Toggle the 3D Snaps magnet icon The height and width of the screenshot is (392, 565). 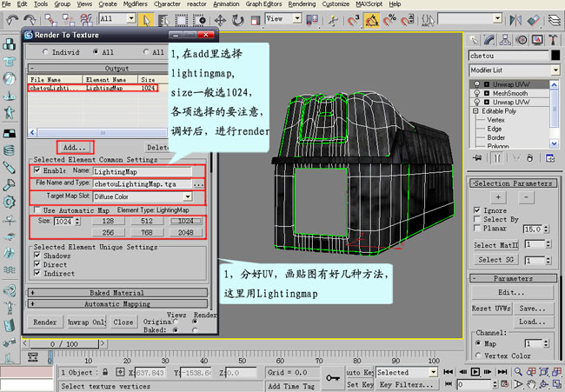click(354, 20)
